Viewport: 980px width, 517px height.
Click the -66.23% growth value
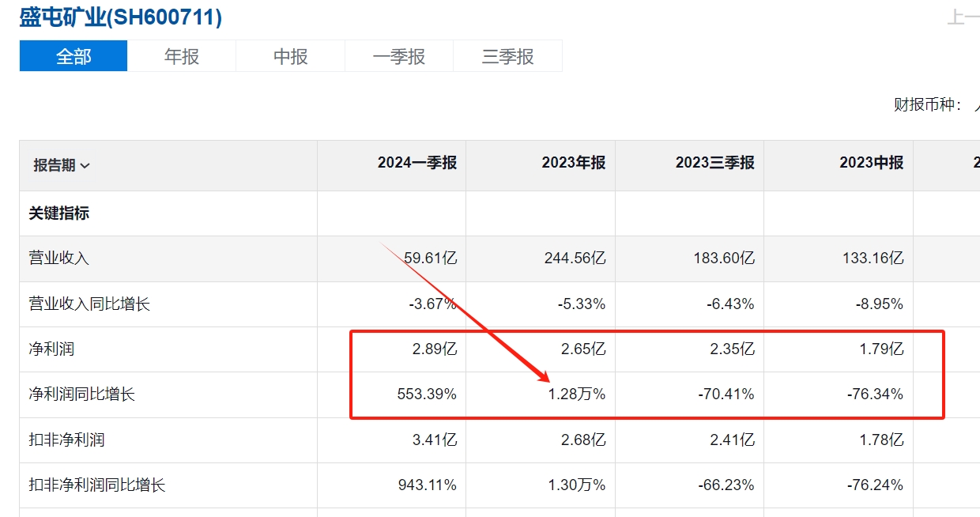(726, 485)
